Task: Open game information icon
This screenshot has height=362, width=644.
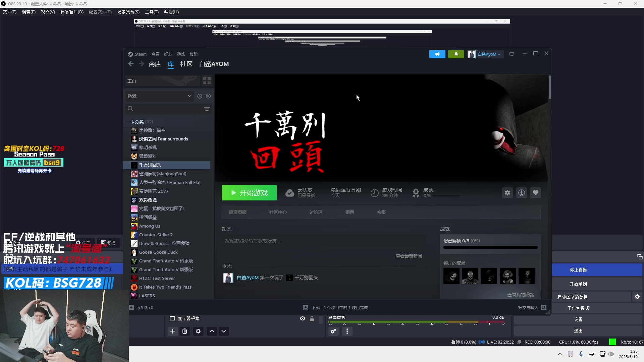Action: click(522, 193)
